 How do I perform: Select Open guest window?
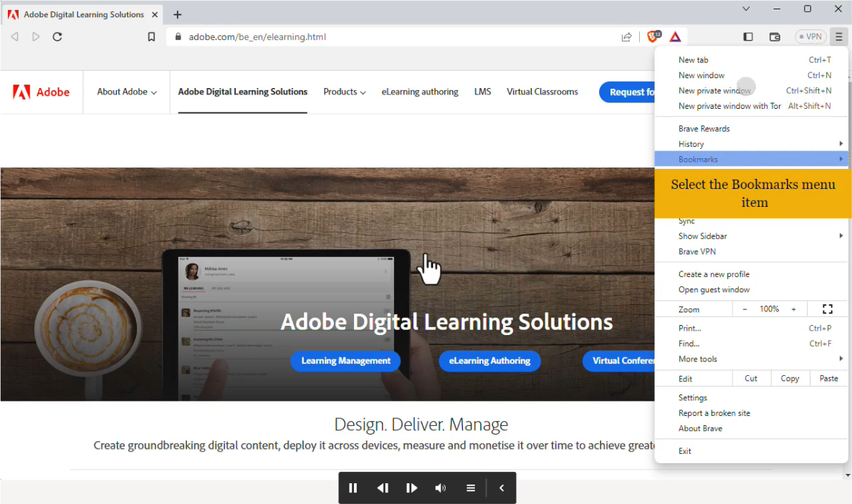(751, 289)
